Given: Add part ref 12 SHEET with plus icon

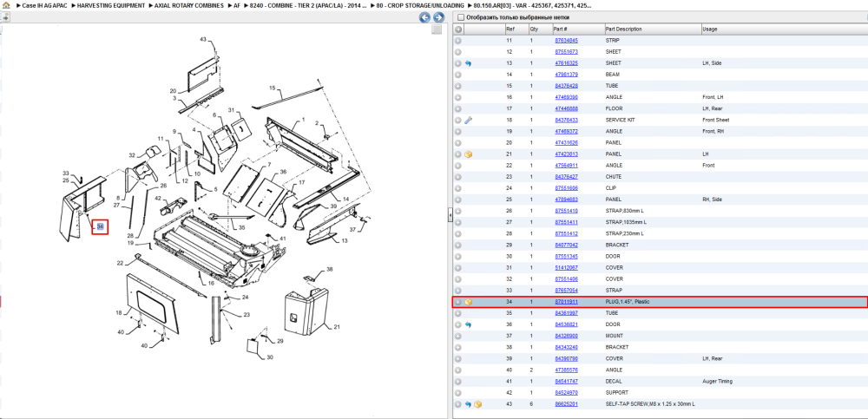Looking at the screenshot, I should [458, 52].
